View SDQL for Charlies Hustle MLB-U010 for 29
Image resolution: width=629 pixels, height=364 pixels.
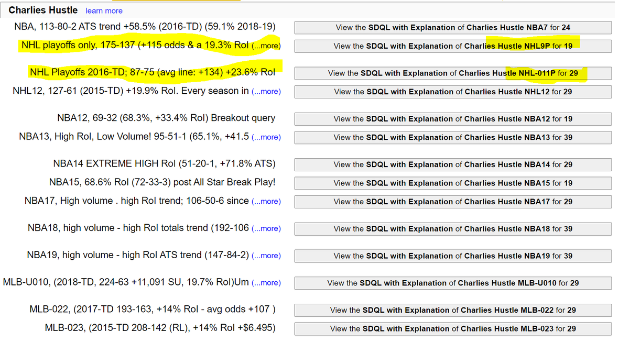tap(453, 283)
